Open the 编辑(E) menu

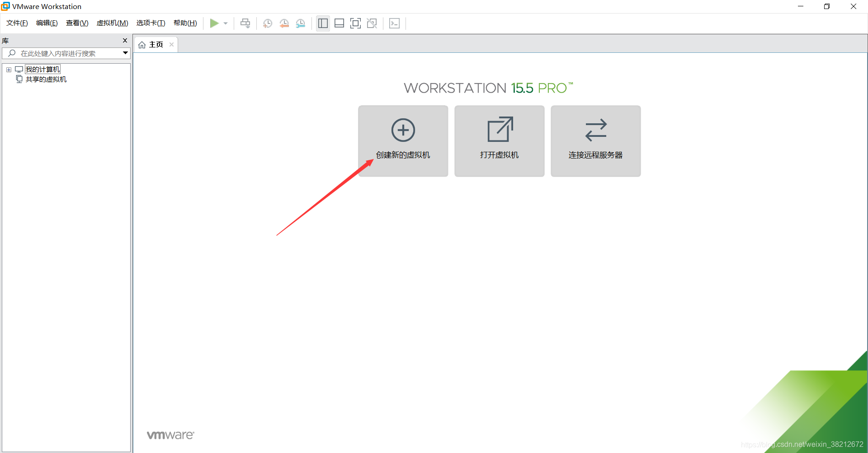[47, 23]
